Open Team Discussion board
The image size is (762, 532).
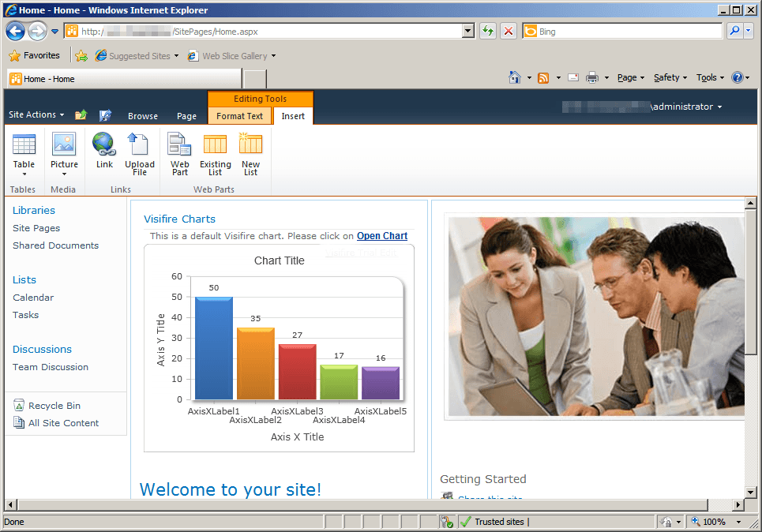coord(51,367)
